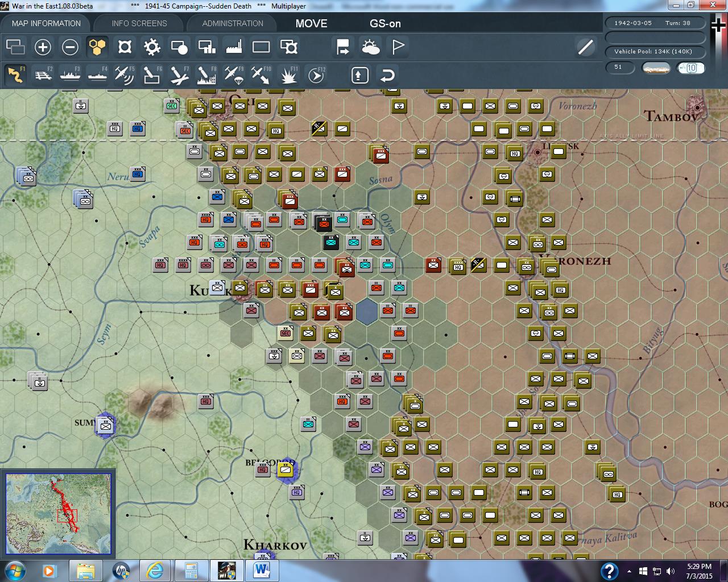728x582 pixels.
Task: Toggle the weather sun-and-cloud icon
Action: pyautogui.click(x=371, y=47)
